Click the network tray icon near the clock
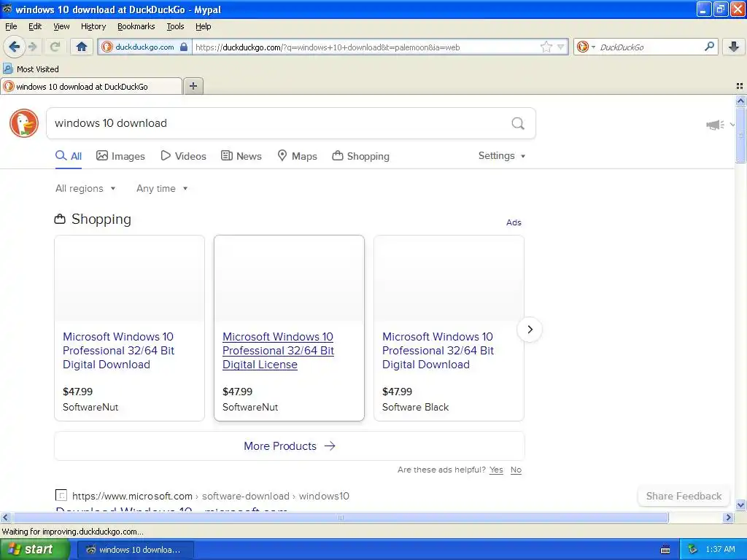This screenshot has width=747, height=560. pyautogui.click(x=692, y=549)
